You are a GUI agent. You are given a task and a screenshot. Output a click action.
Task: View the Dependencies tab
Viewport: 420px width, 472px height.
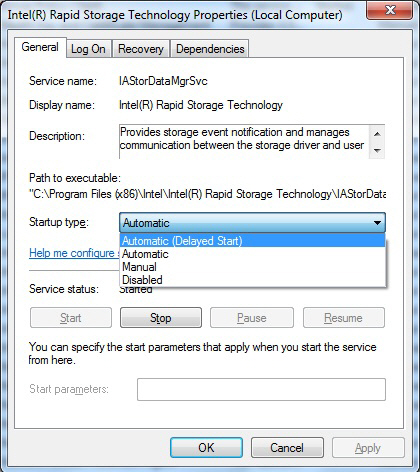pos(210,49)
